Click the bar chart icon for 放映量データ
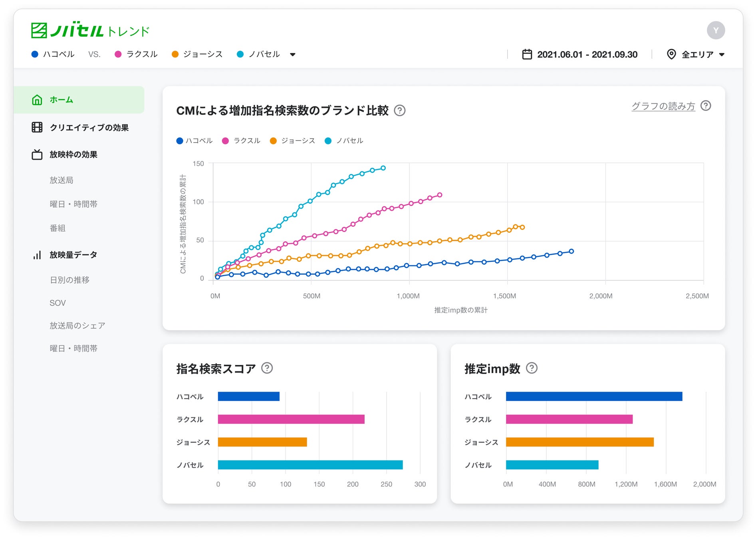The height and width of the screenshot is (539, 756). click(x=37, y=255)
